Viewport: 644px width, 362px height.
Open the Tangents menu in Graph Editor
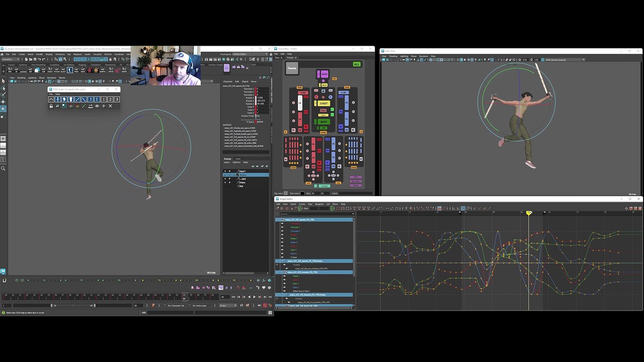(x=319, y=204)
